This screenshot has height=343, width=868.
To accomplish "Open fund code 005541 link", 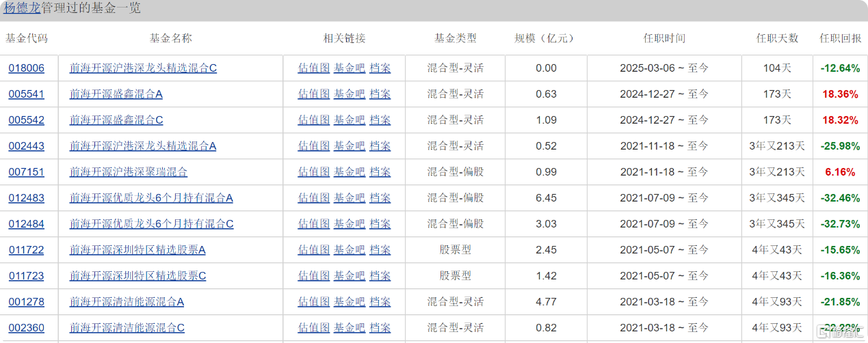I will click(x=27, y=94).
